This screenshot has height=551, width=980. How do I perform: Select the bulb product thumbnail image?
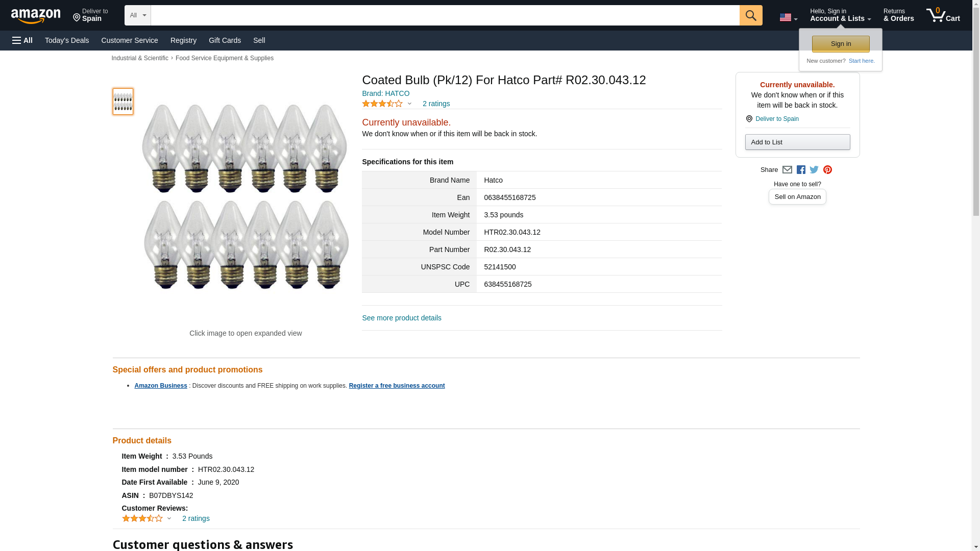pos(123,101)
